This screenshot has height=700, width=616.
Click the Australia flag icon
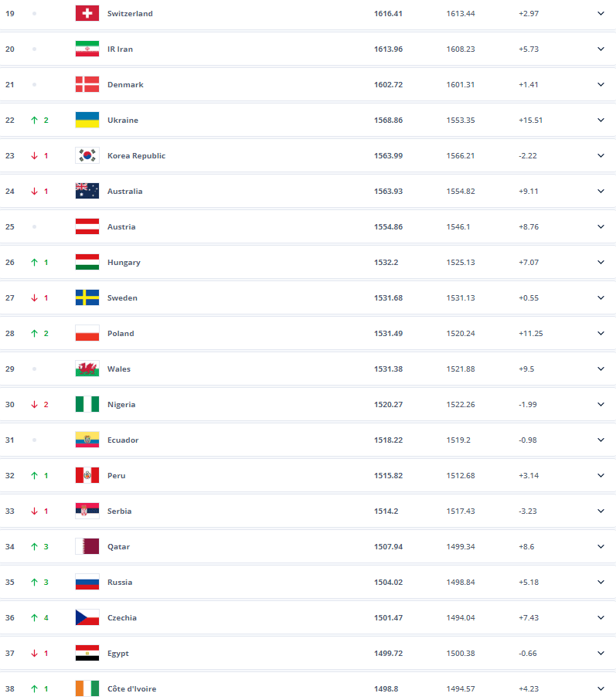coord(87,191)
